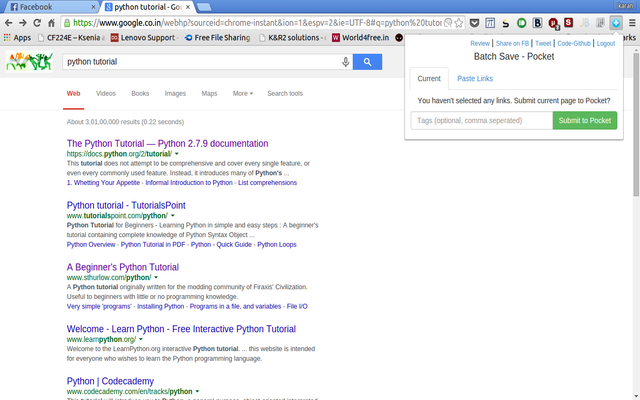Image resolution: width=640 pixels, height=400 pixels.
Task: Click the green padlock site info icon
Action: point(67,23)
